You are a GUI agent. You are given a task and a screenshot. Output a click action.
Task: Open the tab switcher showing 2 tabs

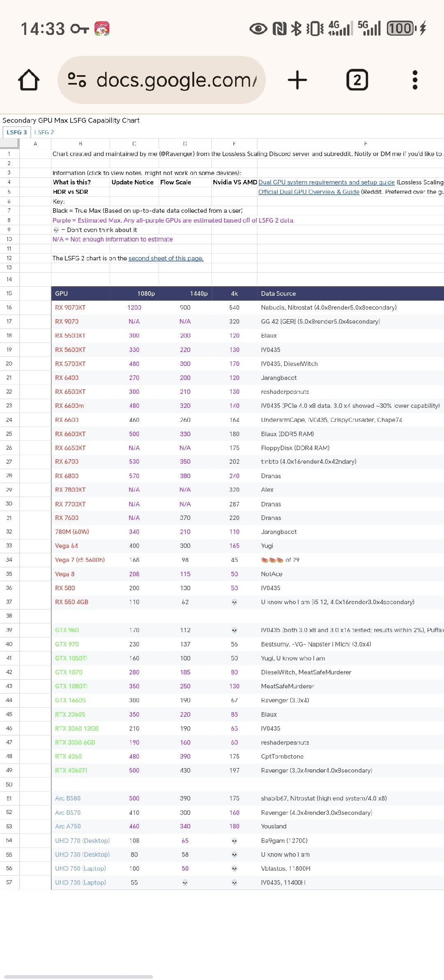357,80
